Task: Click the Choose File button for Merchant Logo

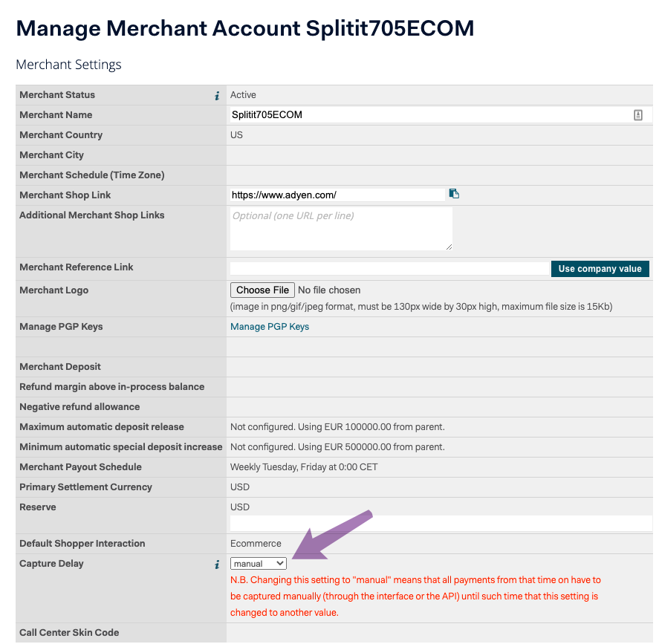Action: [262, 290]
